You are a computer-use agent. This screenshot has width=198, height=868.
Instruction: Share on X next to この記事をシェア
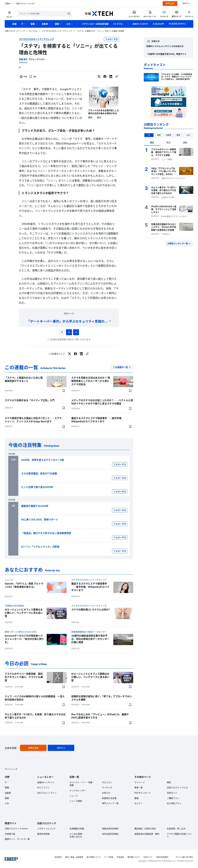click(x=70, y=354)
